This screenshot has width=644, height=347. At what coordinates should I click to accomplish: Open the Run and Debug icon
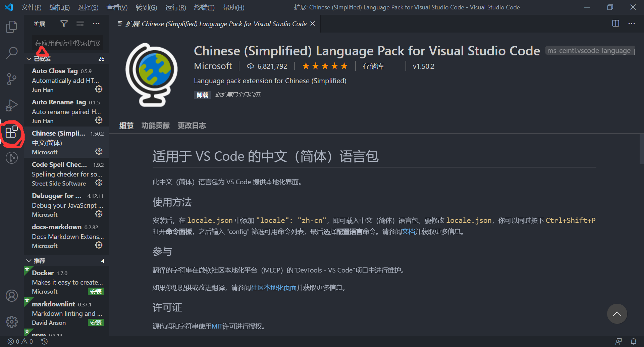12,105
